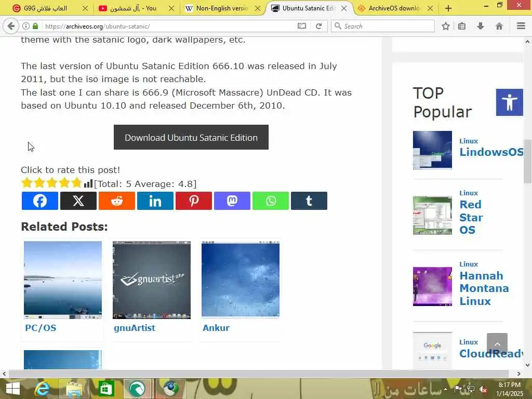Screen dimensions: 532x399
Task: Click the scroll-to-top arrow button
Action: (x=497, y=344)
